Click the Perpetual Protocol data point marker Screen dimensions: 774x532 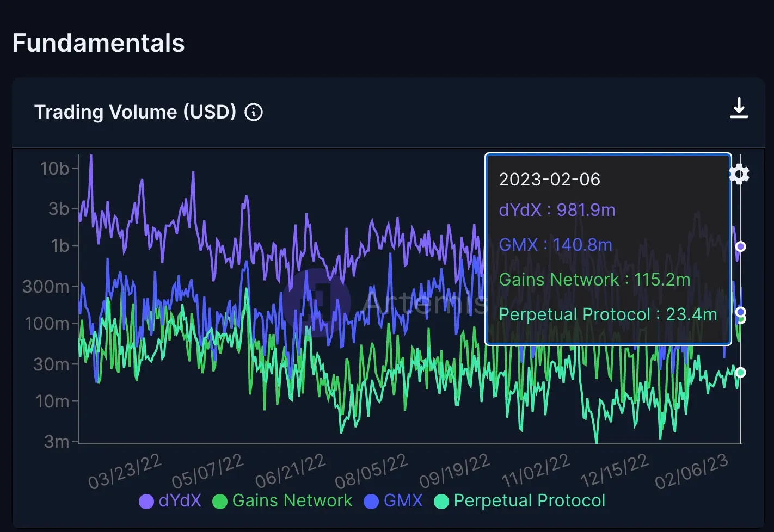(x=740, y=373)
